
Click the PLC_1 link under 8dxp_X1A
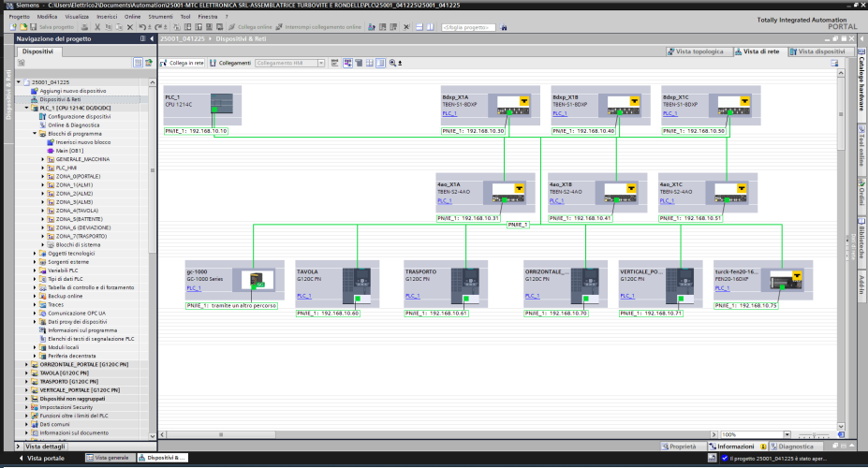(449, 113)
